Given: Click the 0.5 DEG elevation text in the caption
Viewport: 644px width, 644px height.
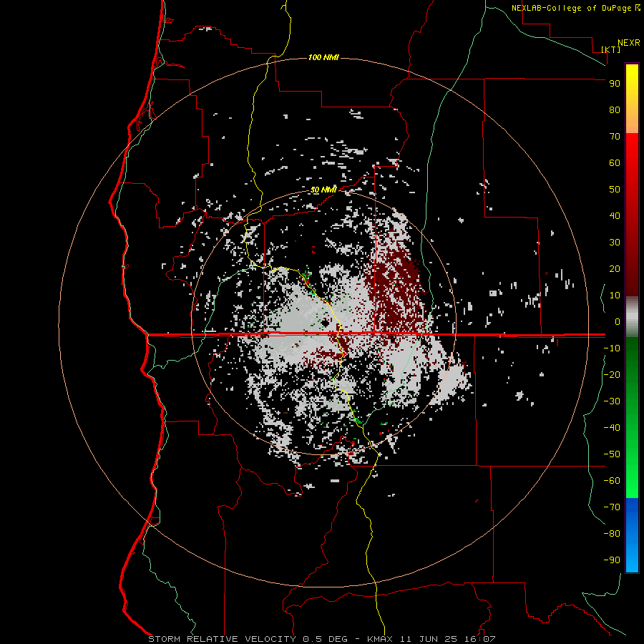Looking at the screenshot, I should pos(326,639).
